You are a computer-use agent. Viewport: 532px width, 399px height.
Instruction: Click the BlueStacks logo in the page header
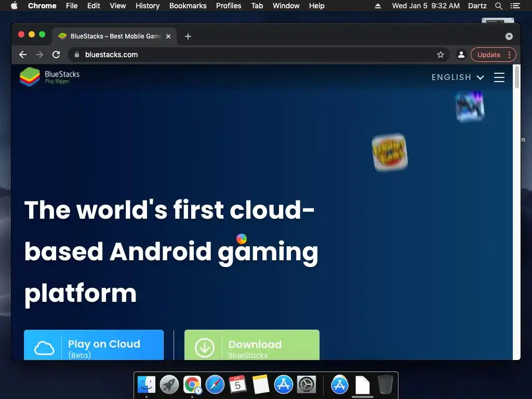(x=49, y=77)
